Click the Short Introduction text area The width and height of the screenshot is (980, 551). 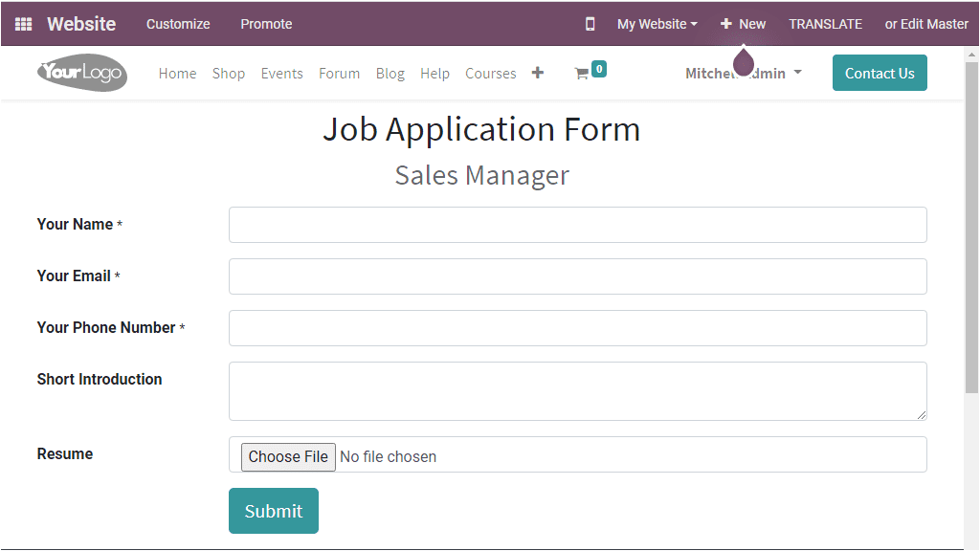(x=577, y=391)
